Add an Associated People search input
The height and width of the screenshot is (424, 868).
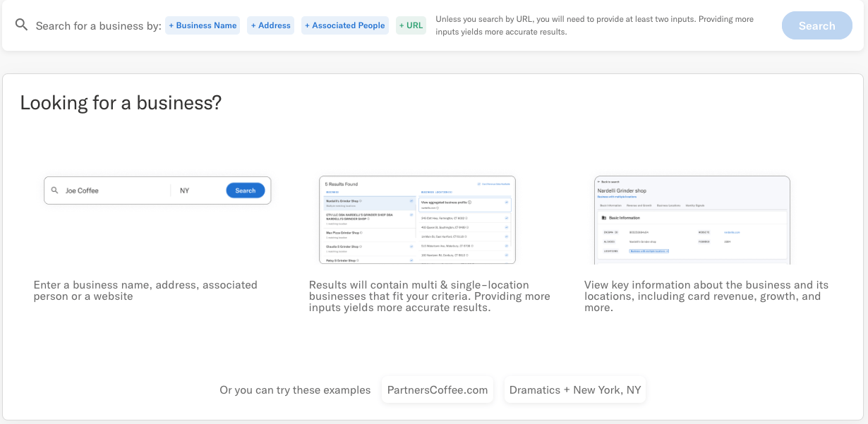coord(345,25)
